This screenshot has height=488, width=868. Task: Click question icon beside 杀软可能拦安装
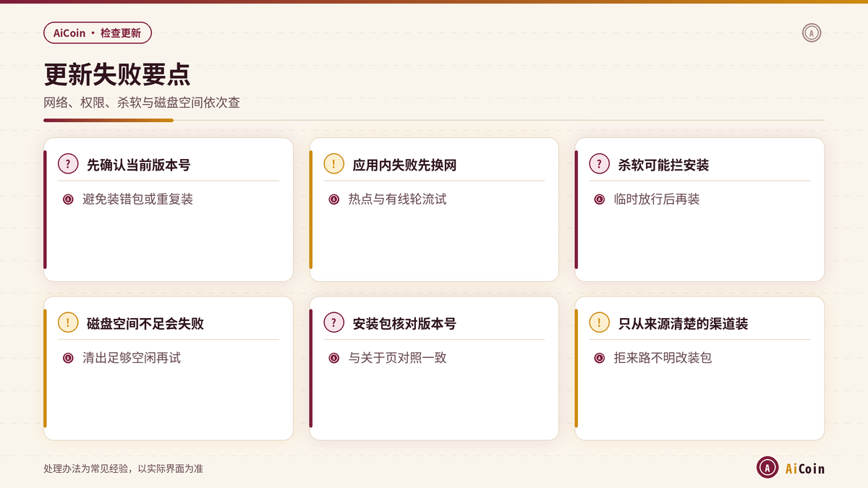tap(600, 163)
